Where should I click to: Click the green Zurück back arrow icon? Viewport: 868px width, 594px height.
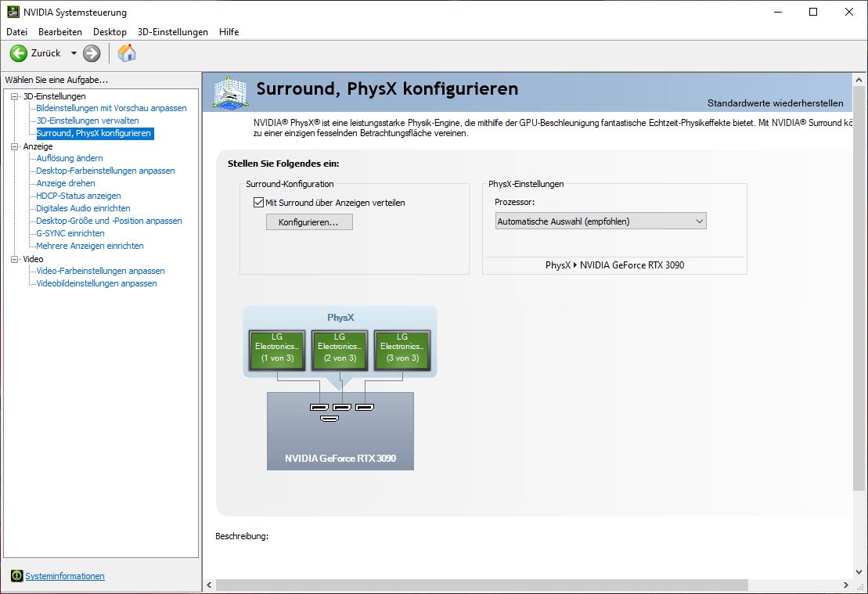18,53
